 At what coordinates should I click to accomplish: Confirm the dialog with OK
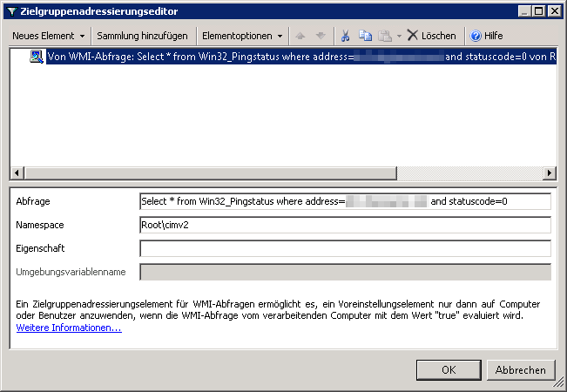(449, 369)
